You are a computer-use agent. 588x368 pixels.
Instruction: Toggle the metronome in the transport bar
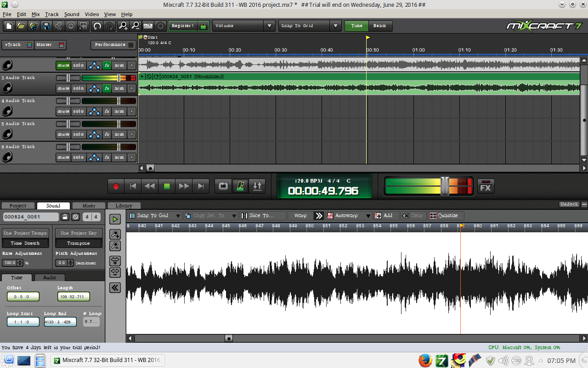tap(240, 186)
